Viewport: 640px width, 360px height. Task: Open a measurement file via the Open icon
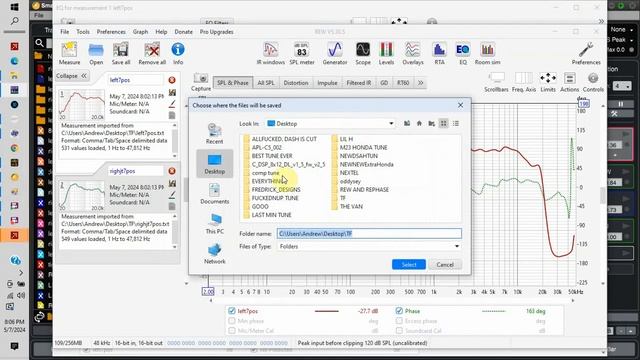(x=96, y=53)
